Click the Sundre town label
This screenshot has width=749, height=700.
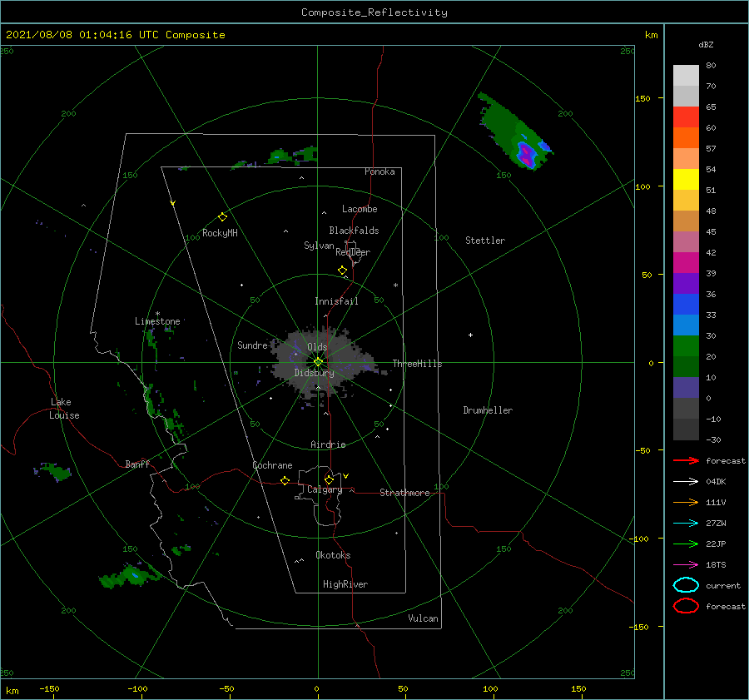pos(252,345)
